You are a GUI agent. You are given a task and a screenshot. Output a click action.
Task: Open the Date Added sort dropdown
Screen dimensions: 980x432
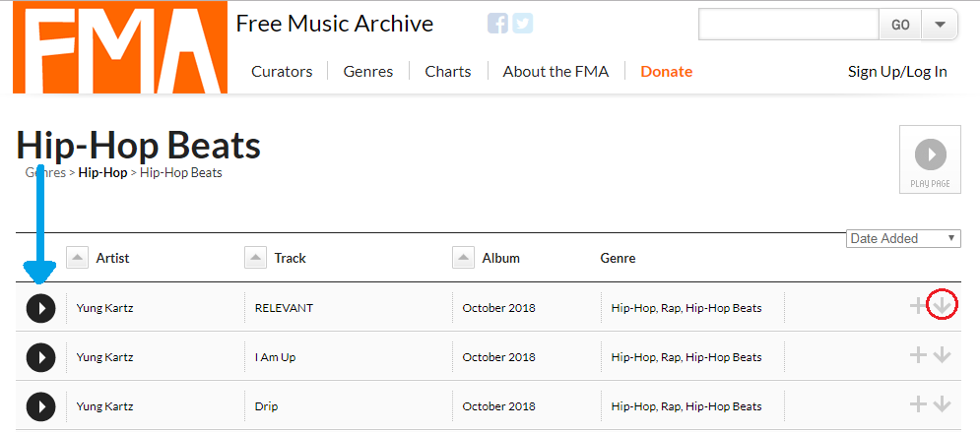point(903,238)
